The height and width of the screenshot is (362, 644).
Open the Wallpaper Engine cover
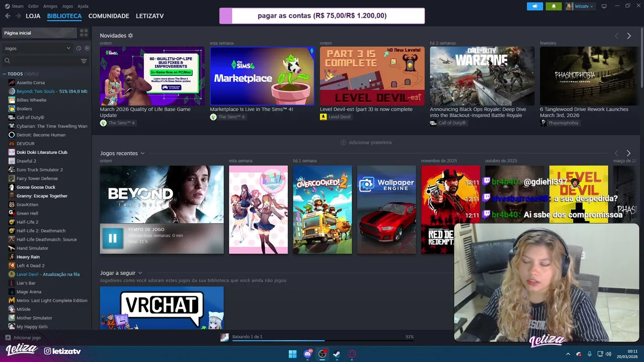tap(386, 210)
